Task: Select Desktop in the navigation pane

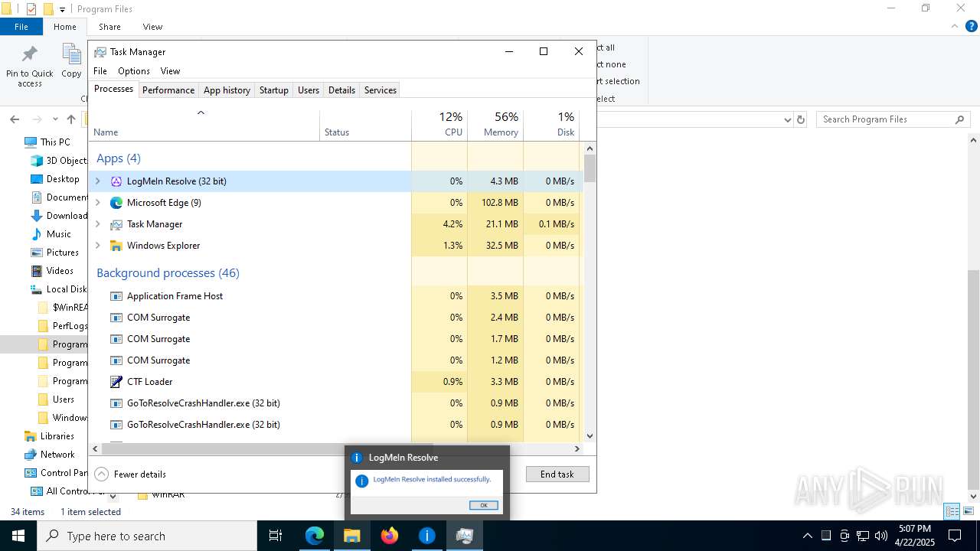Action: [63, 179]
